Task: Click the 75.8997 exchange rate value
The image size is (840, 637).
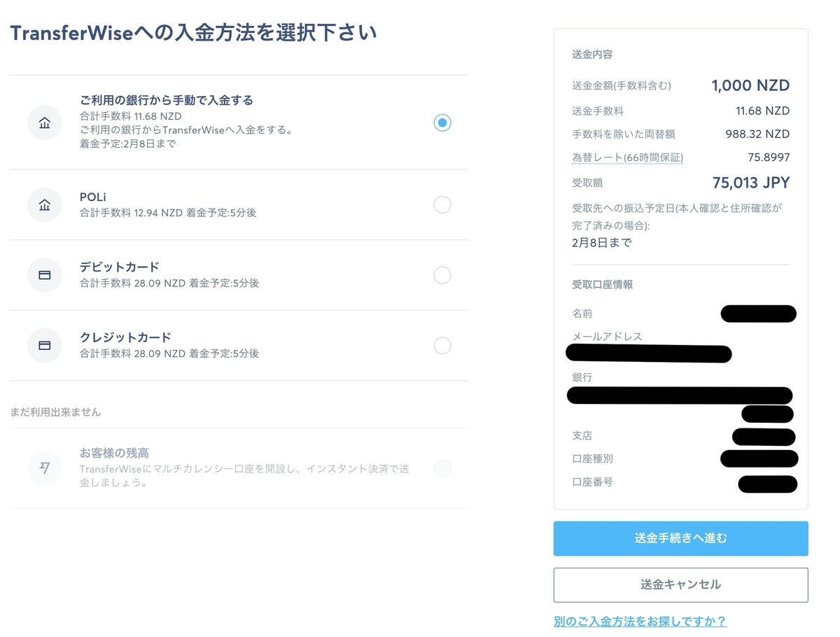Action: 769,157
